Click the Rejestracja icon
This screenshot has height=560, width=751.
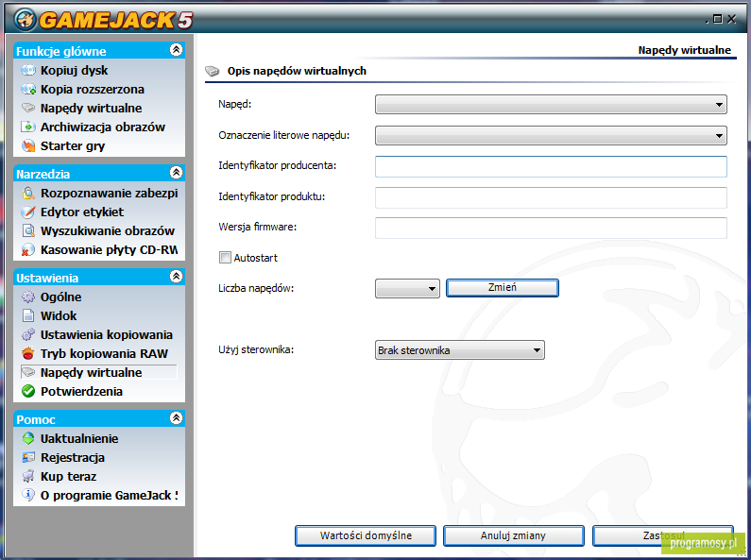tap(28, 458)
